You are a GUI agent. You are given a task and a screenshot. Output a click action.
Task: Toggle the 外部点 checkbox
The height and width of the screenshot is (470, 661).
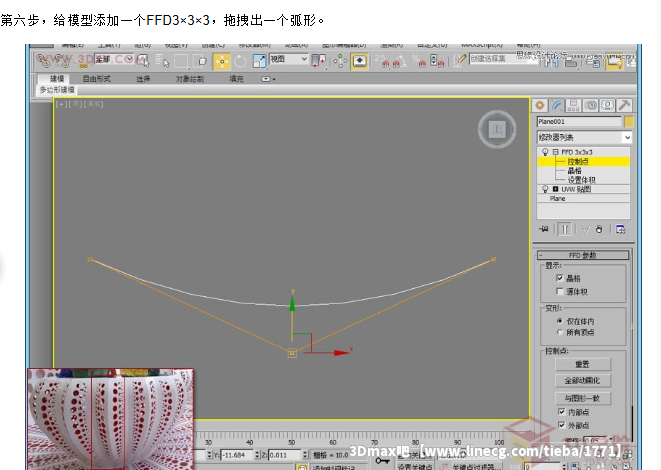pyautogui.click(x=561, y=425)
